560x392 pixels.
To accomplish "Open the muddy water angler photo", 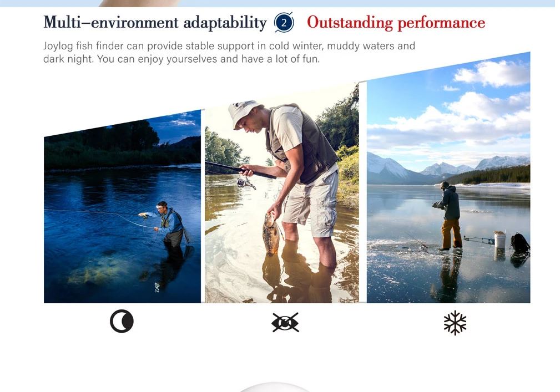I will pos(282,193).
